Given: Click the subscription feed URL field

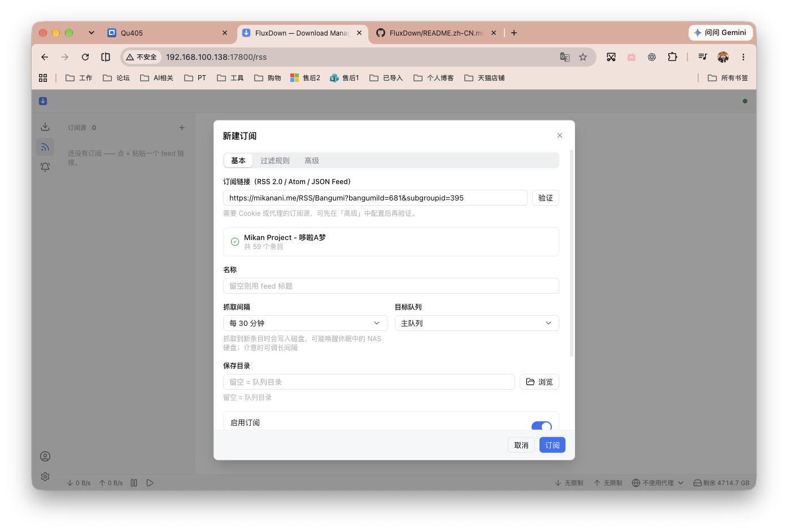Looking at the screenshot, I should (x=375, y=198).
